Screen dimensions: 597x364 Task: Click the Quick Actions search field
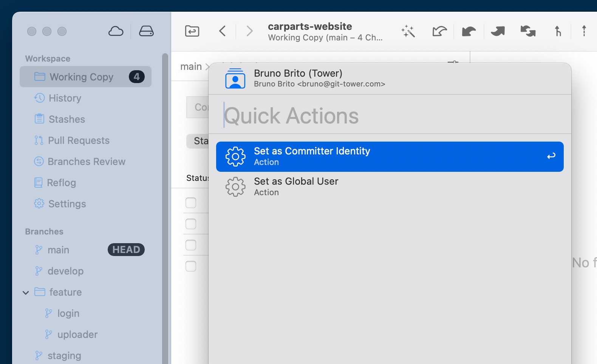[393, 116]
